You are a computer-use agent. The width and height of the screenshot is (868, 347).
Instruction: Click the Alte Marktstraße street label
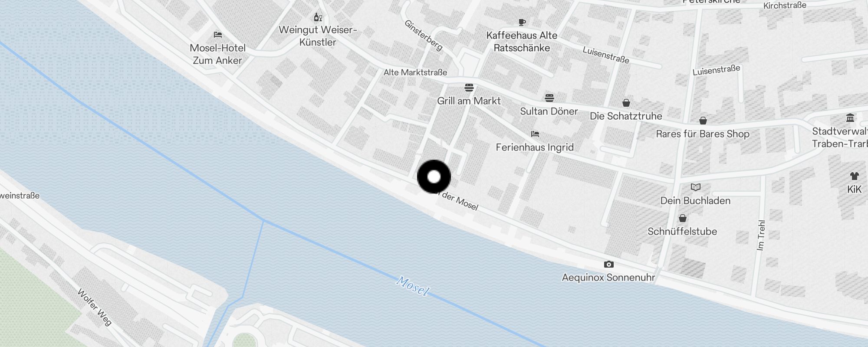(x=415, y=72)
